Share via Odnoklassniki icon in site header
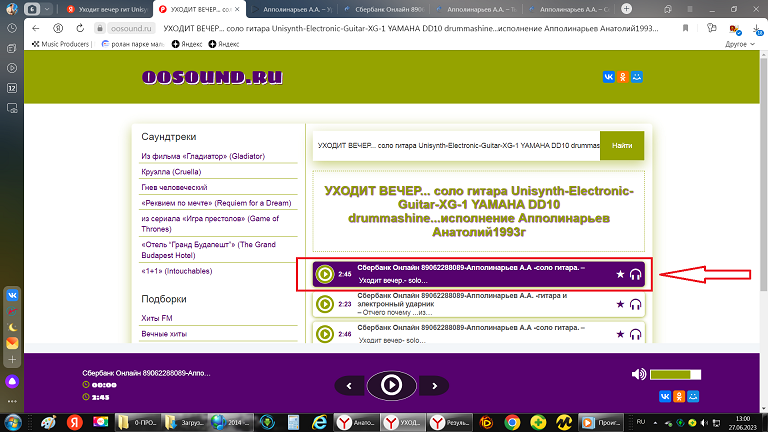The width and height of the screenshot is (768, 432). [x=623, y=77]
